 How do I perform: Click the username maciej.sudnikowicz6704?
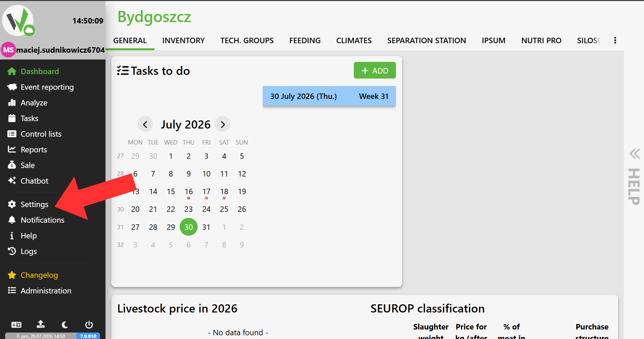(x=61, y=50)
